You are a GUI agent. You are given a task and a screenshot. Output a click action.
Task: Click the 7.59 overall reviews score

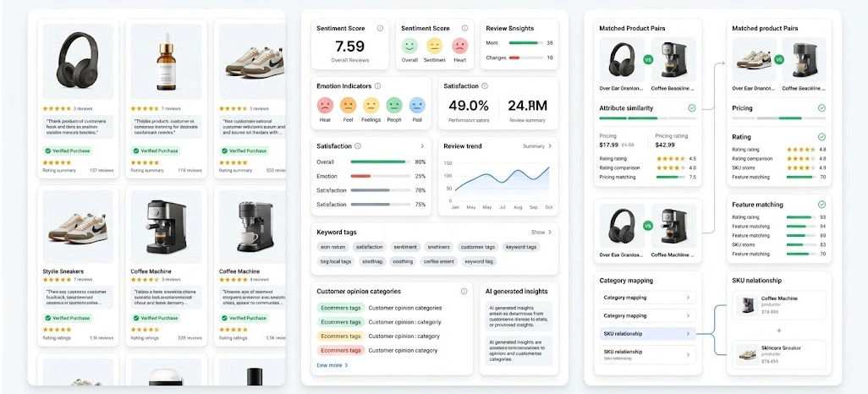(350, 46)
